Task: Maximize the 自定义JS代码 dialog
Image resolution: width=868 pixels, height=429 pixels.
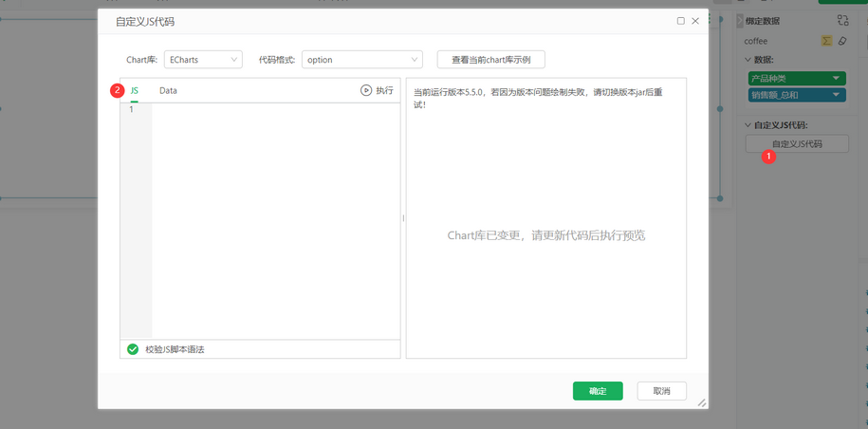Action: tap(680, 21)
